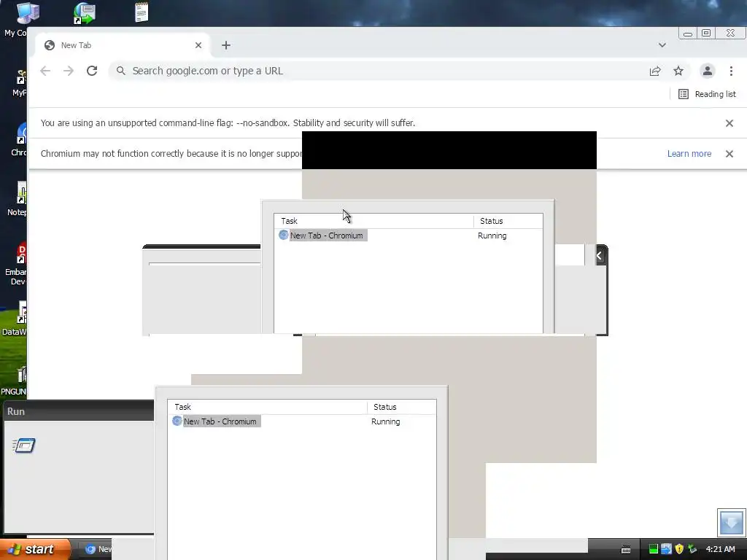747x560 pixels.
Task: Open the globe-and-document shortcut on desktop
Action: tap(85, 13)
